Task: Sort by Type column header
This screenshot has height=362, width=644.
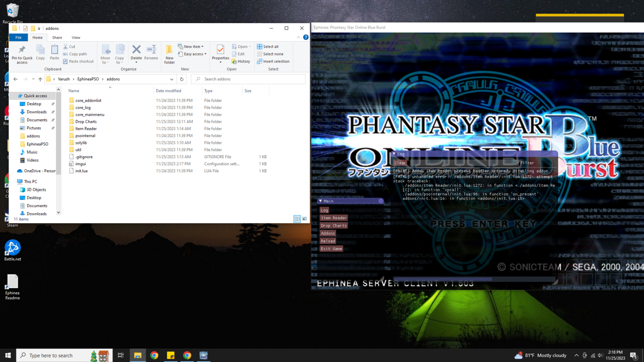Action: click(x=222, y=91)
